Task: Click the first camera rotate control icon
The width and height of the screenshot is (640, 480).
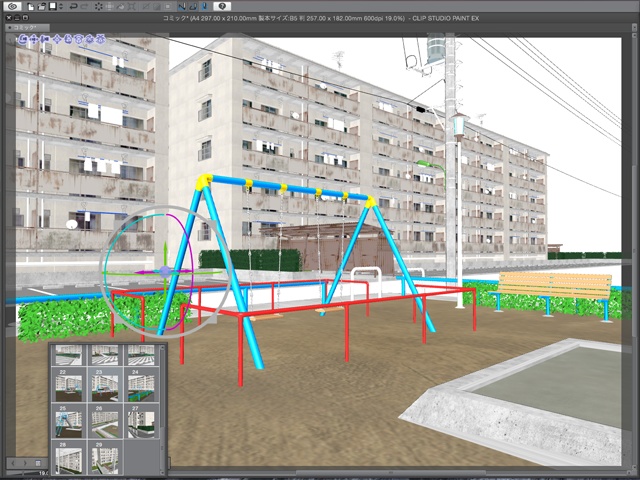Action: click(22, 39)
